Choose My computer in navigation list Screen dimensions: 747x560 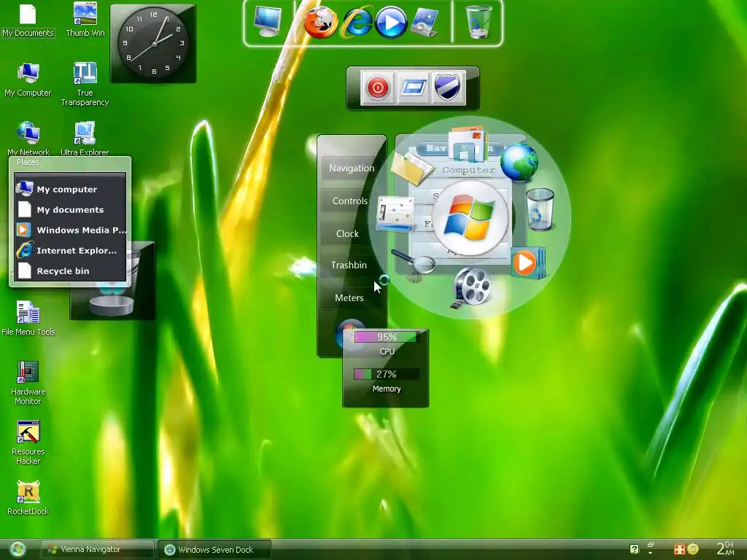pos(71,189)
